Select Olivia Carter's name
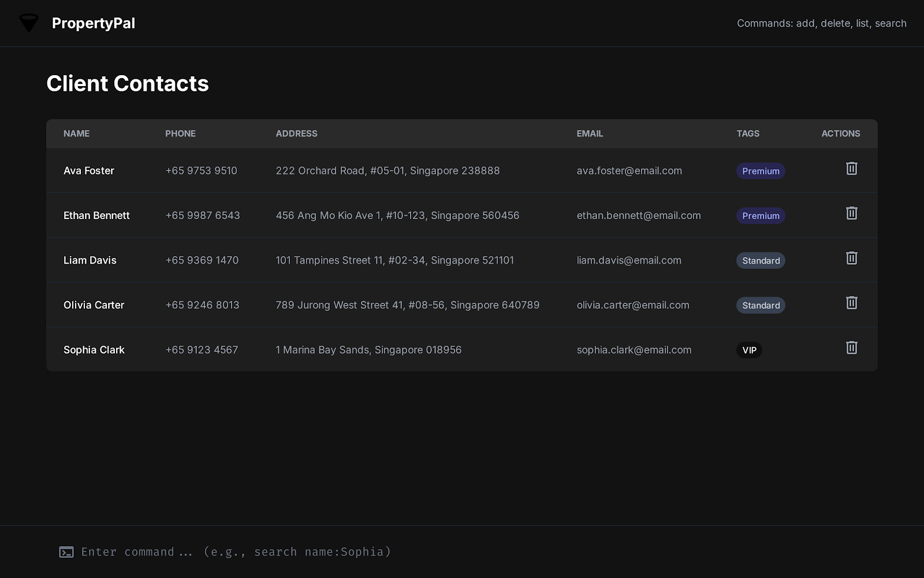924x578 pixels. pos(94,305)
